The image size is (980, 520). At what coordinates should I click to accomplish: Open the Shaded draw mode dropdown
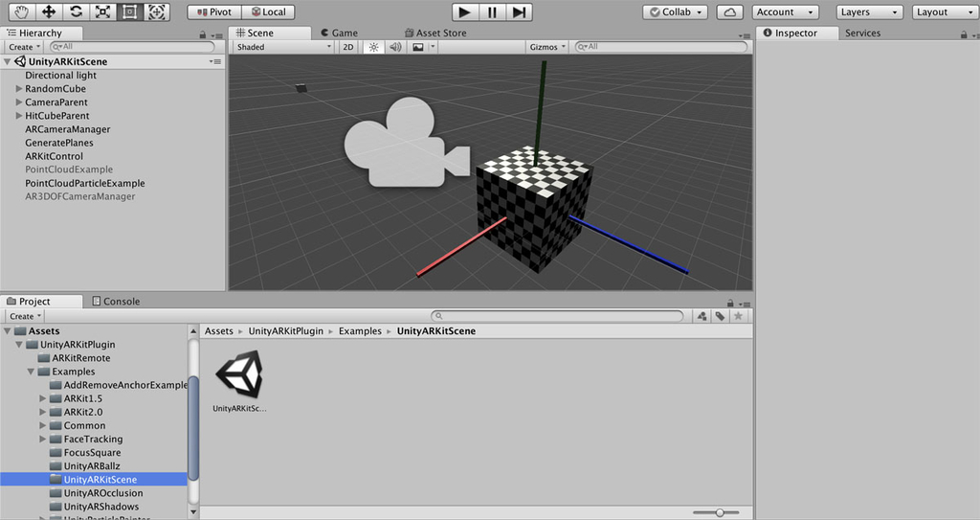(283, 47)
